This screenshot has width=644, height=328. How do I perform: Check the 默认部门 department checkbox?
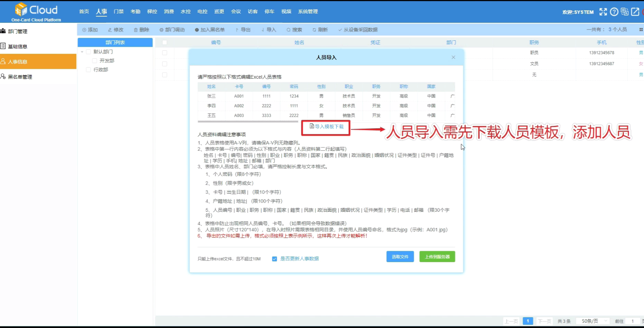pyautogui.click(x=89, y=52)
